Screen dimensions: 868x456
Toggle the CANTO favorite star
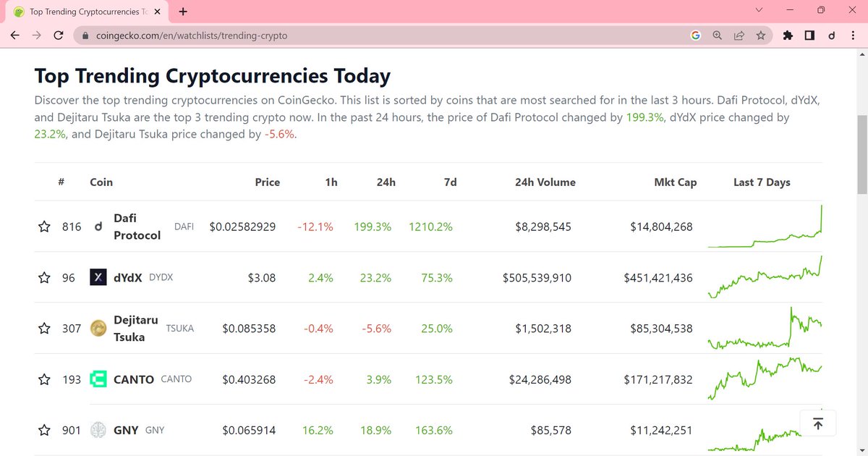click(x=44, y=379)
